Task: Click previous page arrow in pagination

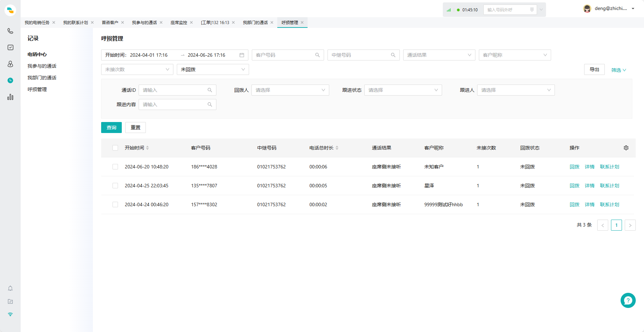Action: pyautogui.click(x=603, y=225)
